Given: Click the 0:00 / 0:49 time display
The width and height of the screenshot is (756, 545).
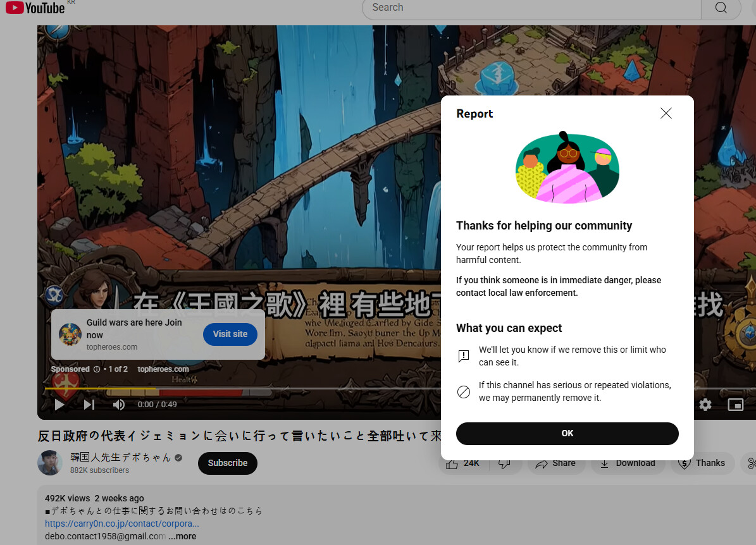Looking at the screenshot, I should pyautogui.click(x=157, y=404).
